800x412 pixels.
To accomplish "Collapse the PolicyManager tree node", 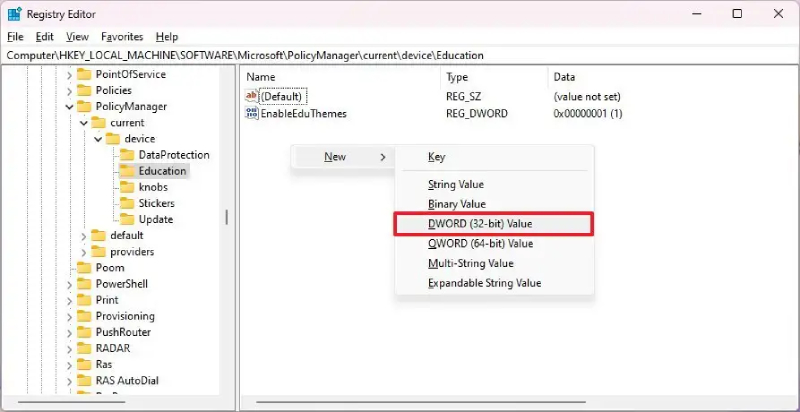I will click(69, 107).
